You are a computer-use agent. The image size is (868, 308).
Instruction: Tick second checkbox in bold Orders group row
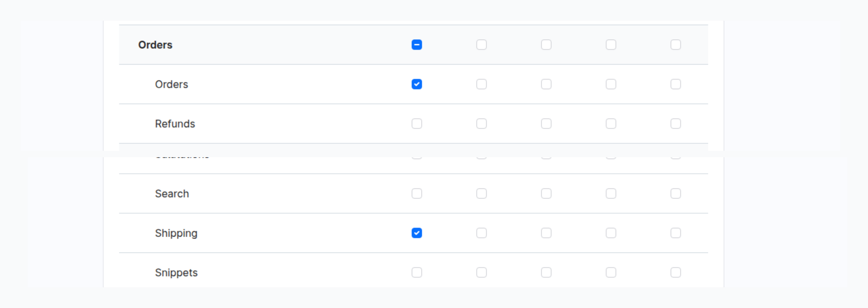tap(481, 45)
